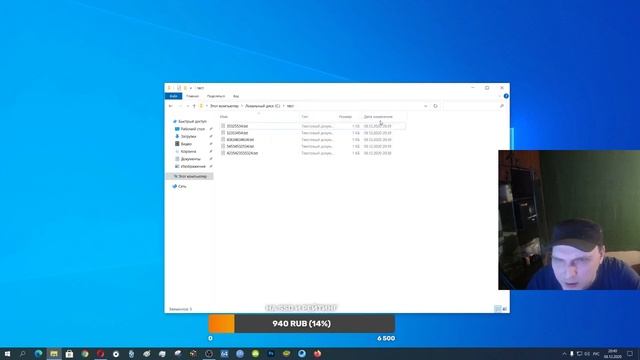Open Документы in sidebar
This screenshot has height=360, width=640.
(x=191, y=159)
